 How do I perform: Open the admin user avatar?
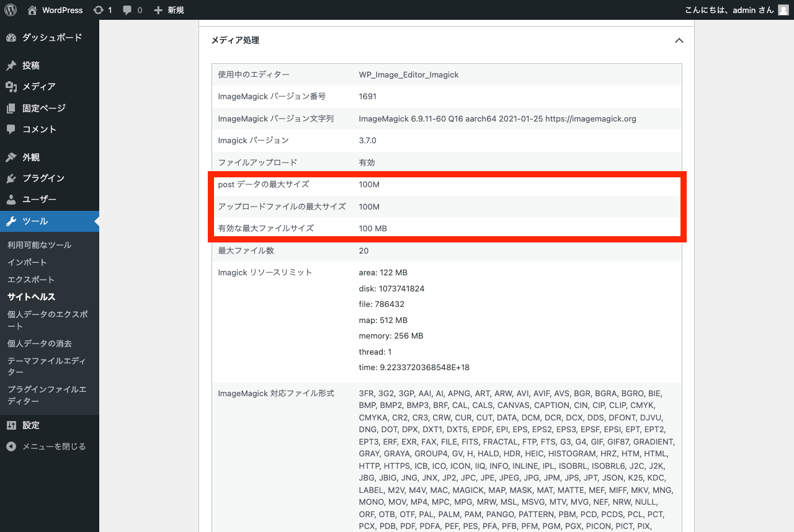[x=783, y=10]
